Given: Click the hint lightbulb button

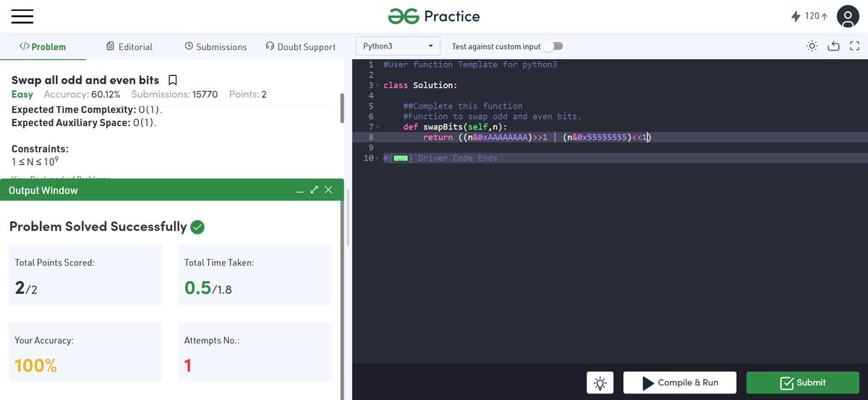Looking at the screenshot, I should tap(600, 383).
